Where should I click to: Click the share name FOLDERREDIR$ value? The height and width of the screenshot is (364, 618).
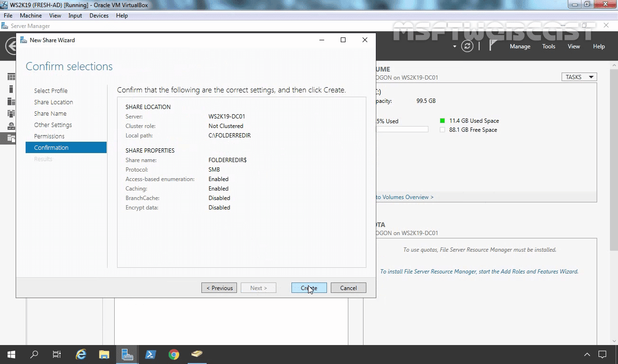pyautogui.click(x=227, y=160)
